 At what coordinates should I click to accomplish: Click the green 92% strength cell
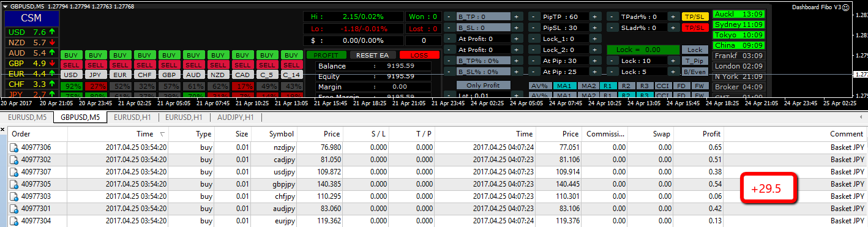tap(71, 86)
